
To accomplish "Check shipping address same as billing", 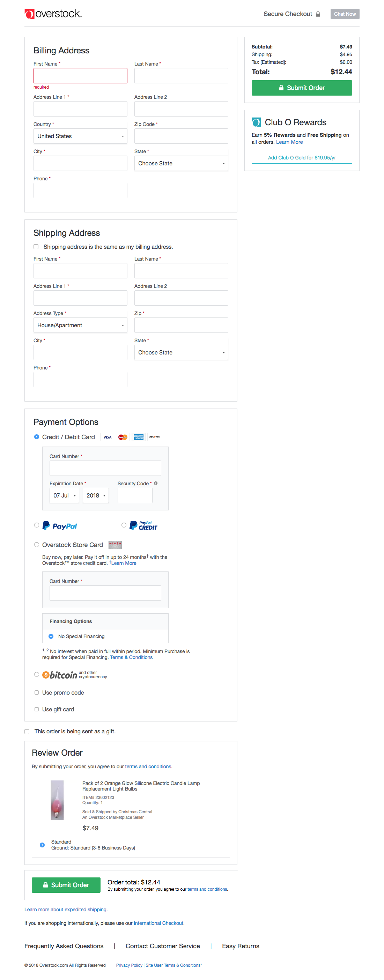I will (x=36, y=247).
